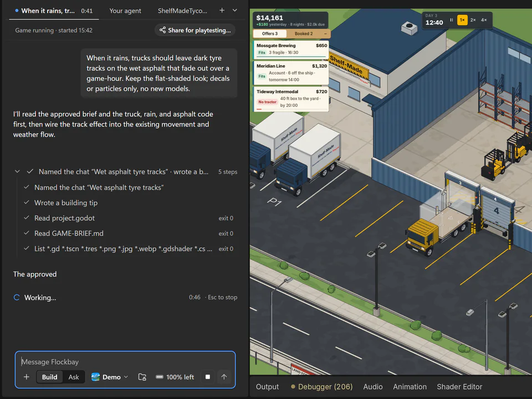Click the $14,161 balance display
Image resolution: width=532 pixels, height=399 pixels.
270,18
